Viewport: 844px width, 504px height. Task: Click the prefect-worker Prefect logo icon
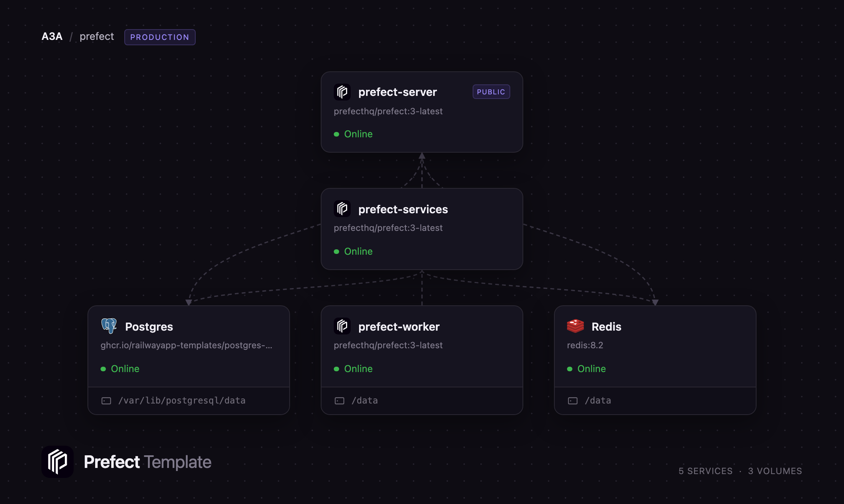click(342, 326)
